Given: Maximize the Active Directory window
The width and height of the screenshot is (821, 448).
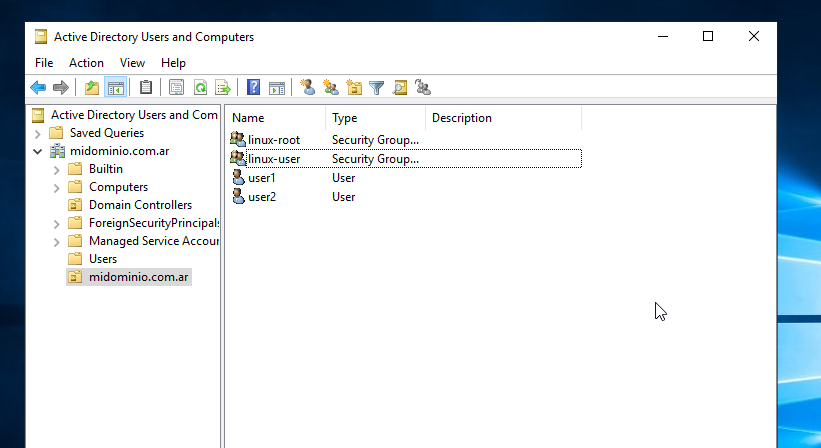Looking at the screenshot, I should [708, 36].
